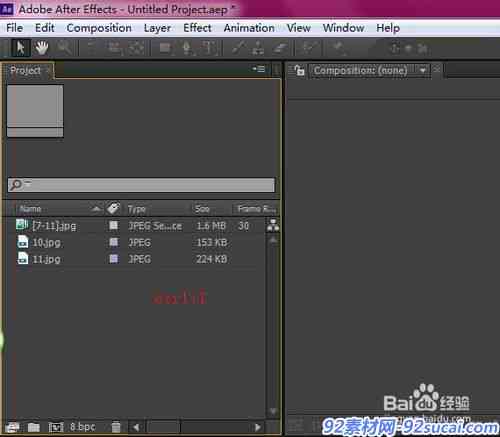Select the Rotation tool
This screenshot has height=437, width=500.
92,48
